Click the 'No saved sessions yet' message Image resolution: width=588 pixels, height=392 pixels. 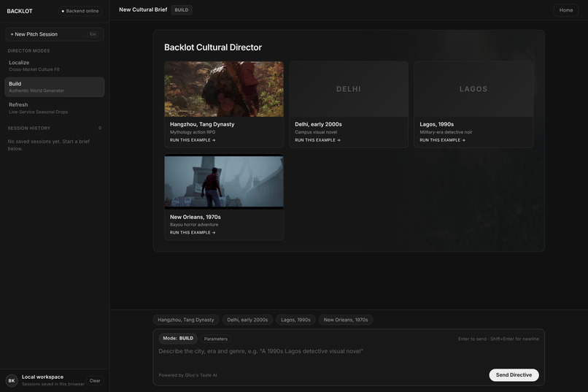pos(49,145)
